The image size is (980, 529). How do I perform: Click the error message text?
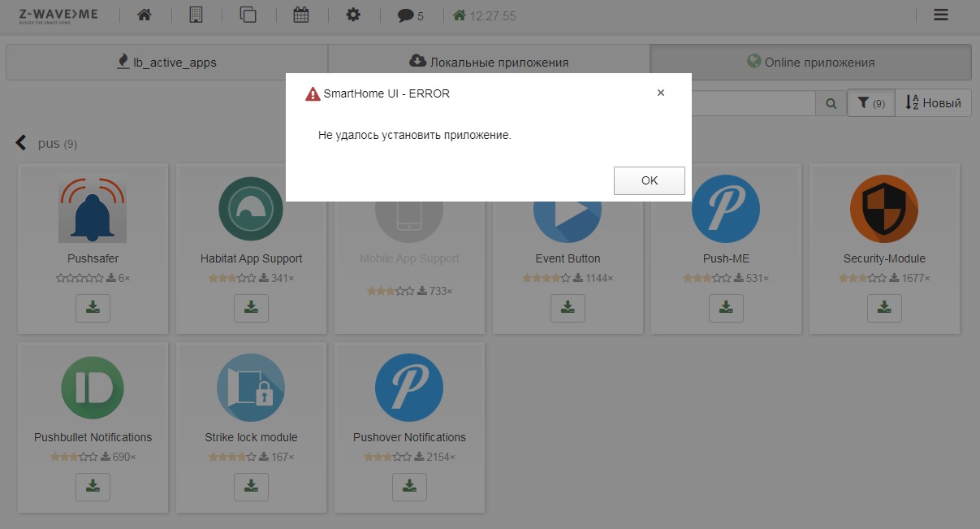tap(415, 135)
